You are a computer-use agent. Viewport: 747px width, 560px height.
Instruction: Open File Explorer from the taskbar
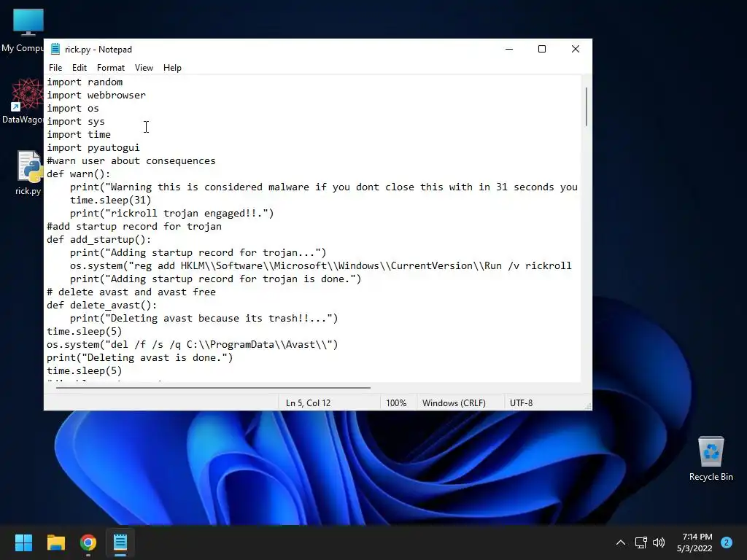click(x=55, y=542)
